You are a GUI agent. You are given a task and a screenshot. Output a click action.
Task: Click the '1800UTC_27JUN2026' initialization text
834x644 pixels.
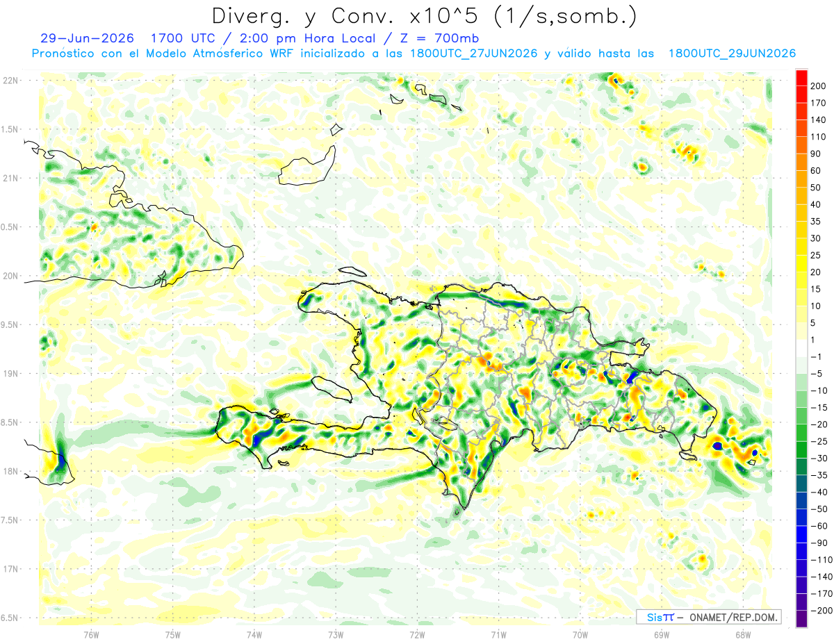pyautogui.click(x=474, y=53)
